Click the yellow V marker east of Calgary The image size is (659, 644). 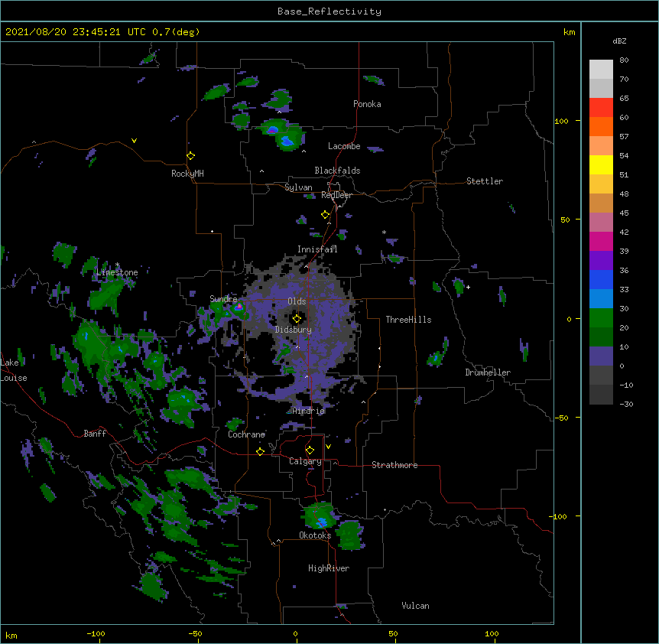(328, 447)
